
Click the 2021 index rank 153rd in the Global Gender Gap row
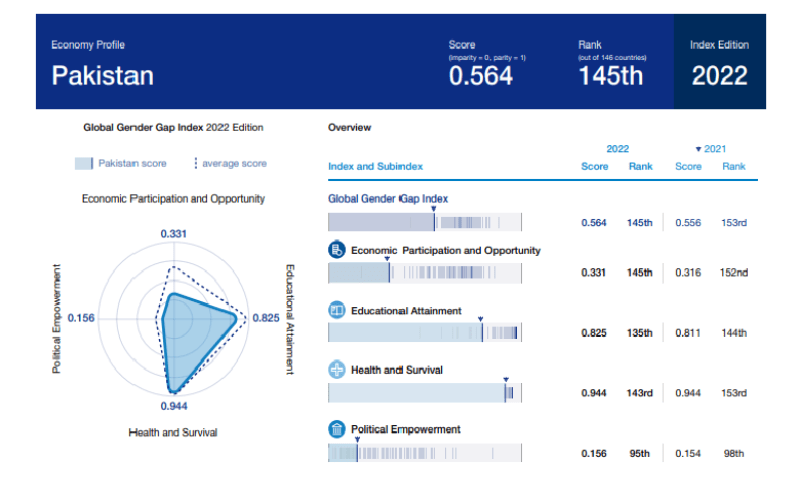pyautogui.click(x=734, y=223)
